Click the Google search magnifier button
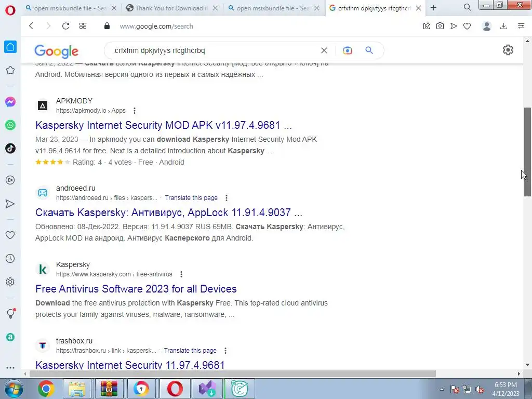Viewport: 532px width, 399px height. (369, 50)
